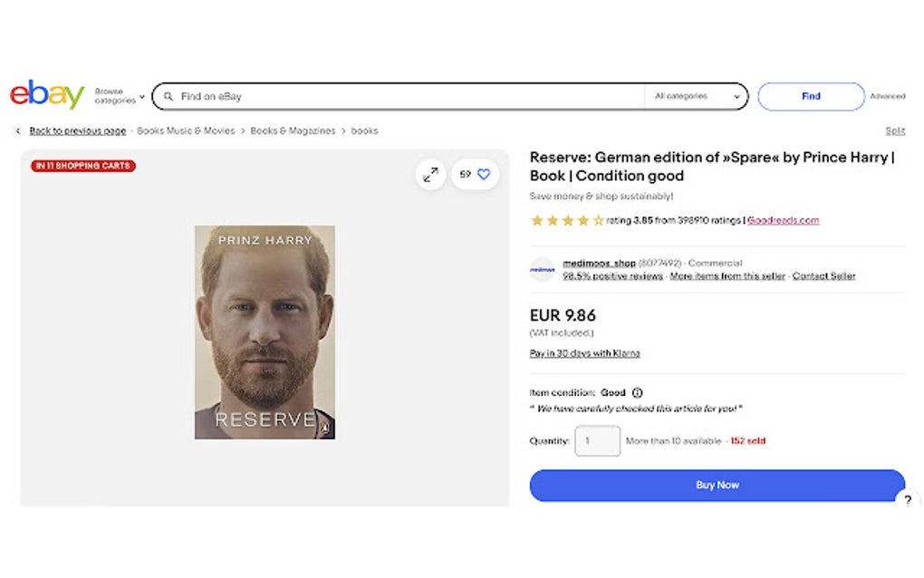Open the All categories dropdown

point(696,96)
